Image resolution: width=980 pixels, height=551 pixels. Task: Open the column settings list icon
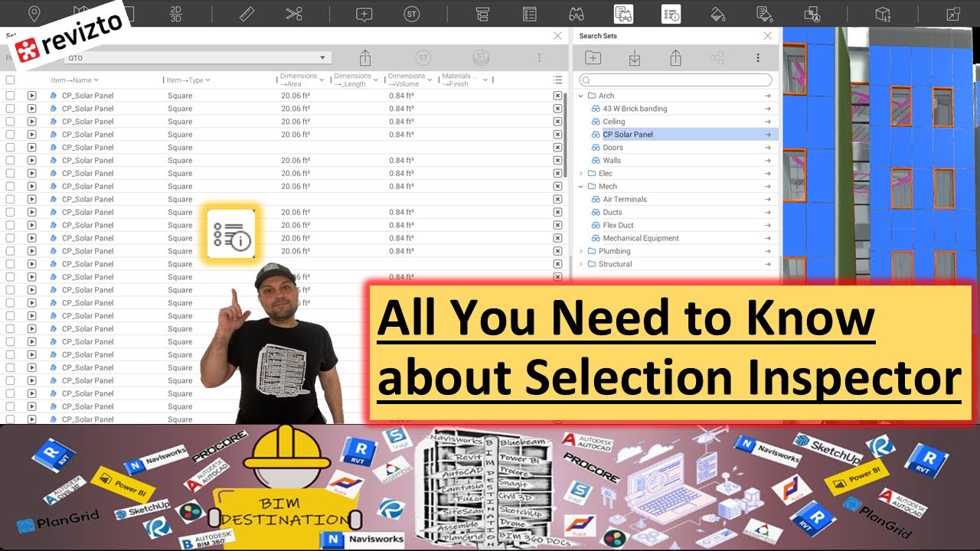click(557, 80)
